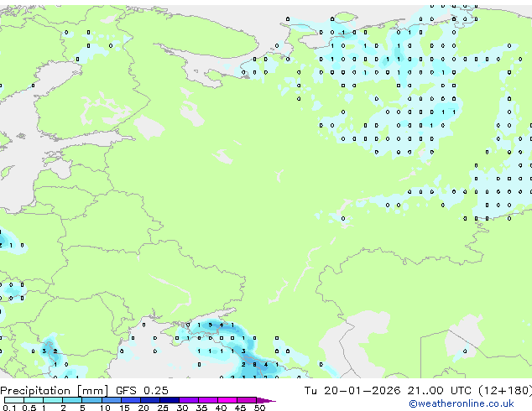532x411 pixels.
Task: Click the legend label 0.5
Action: coord(29,408)
